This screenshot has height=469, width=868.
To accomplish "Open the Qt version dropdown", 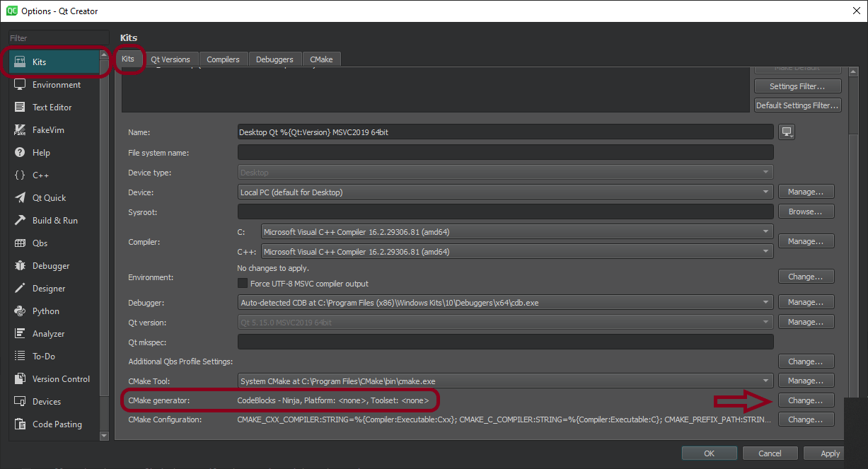I will click(506, 322).
